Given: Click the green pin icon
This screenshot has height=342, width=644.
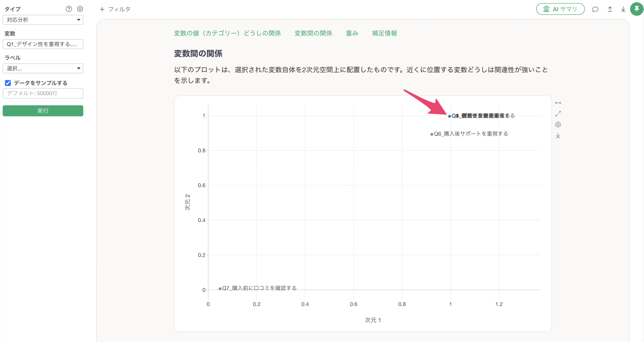Looking at the screenshot, I should pos(636,9).
